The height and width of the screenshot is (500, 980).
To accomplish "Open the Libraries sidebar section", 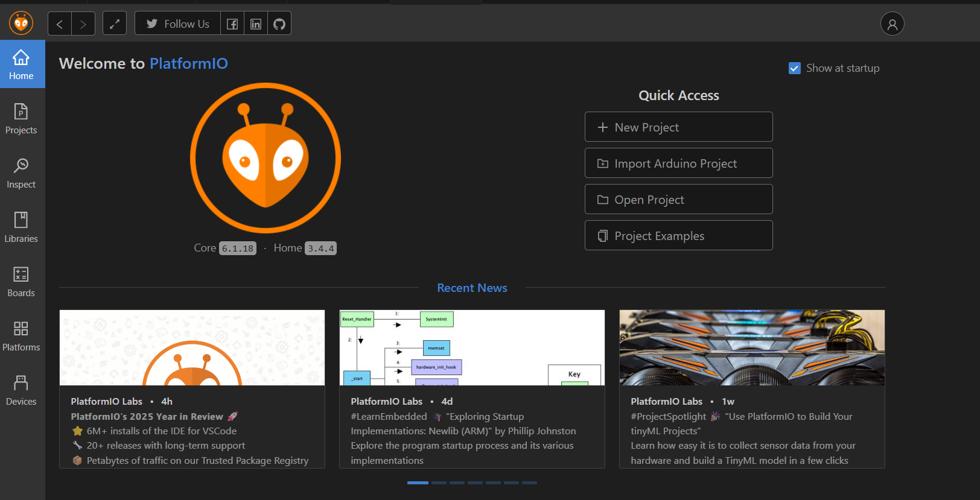I will pos(22,227).
